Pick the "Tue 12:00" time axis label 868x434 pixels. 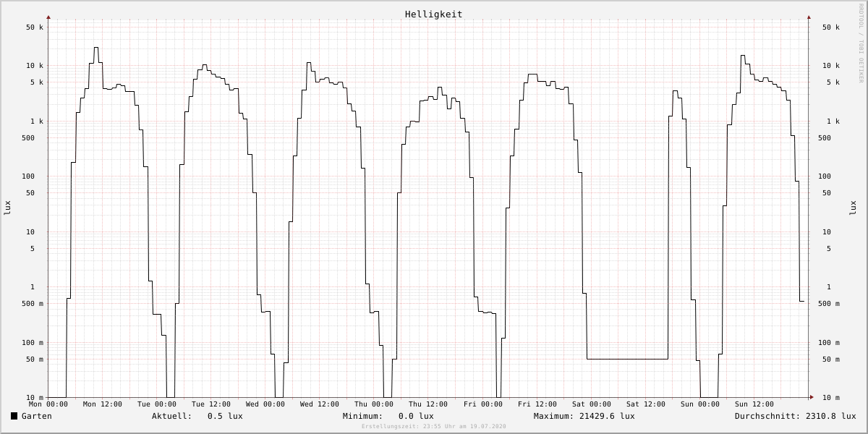tap(211, 404)
